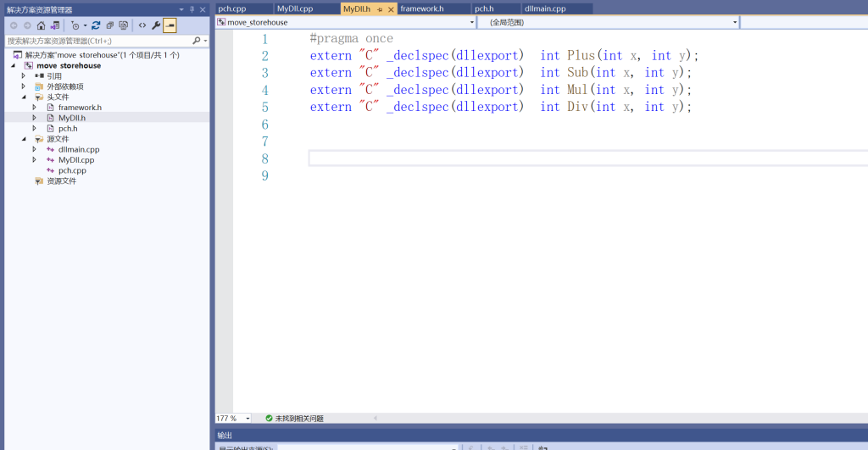Collapse the 头文件 folder in the tree

pos(24,97)
